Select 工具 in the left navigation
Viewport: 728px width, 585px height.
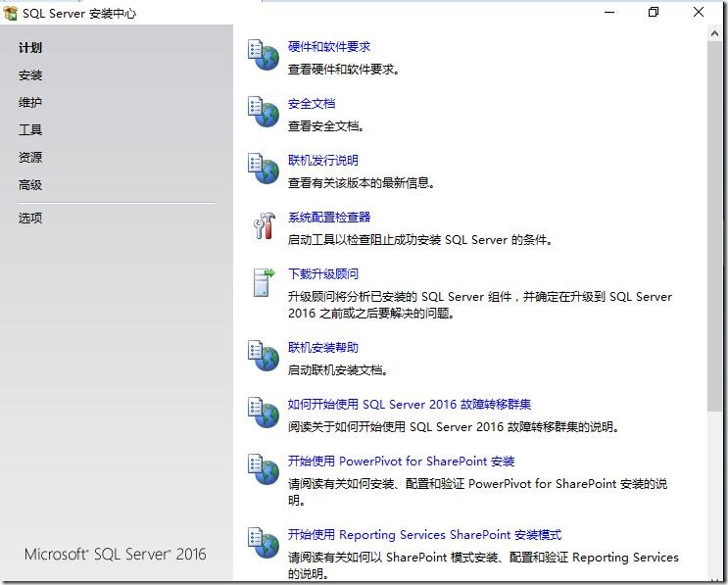pyautogui.click(x=30, y=130)
